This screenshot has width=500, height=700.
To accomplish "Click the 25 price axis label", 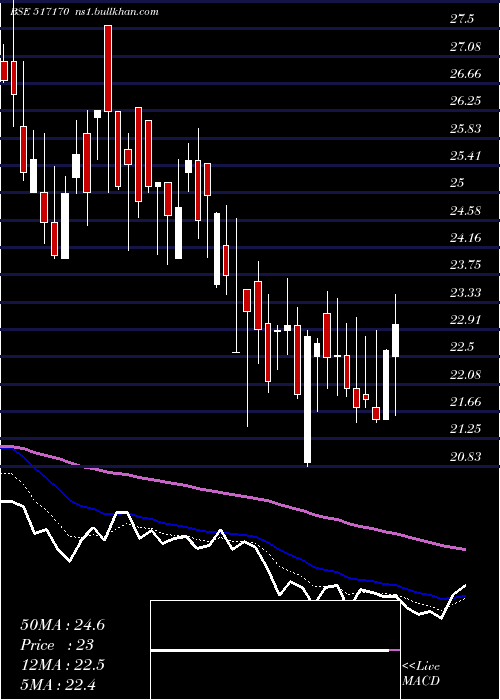I will [457, 183].
